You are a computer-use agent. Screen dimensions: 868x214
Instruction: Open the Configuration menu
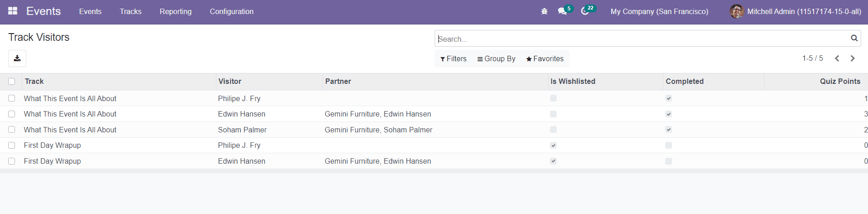(x=231, y=11)
